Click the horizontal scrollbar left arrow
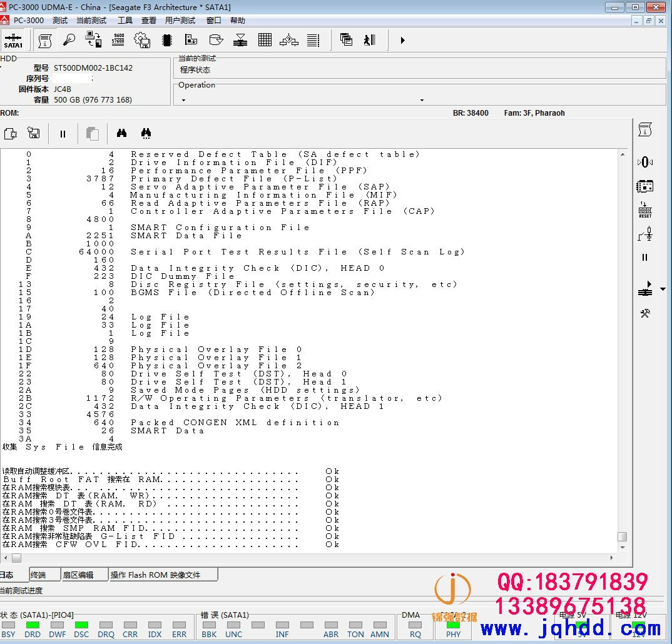Image resolution: width=672 pixels, height=644 pixels. (5, 558)
